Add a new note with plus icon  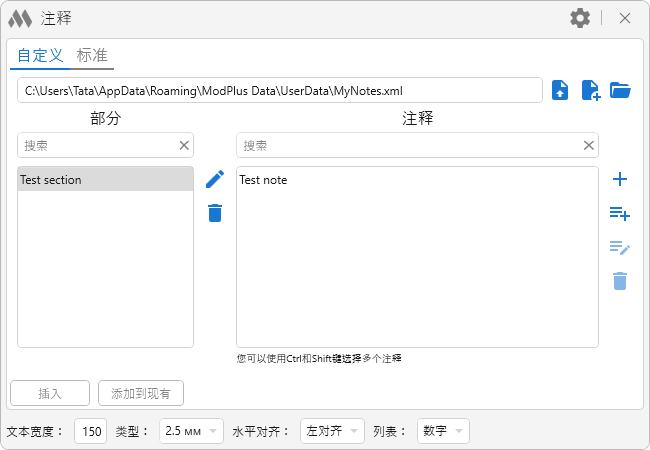point(620,179)
